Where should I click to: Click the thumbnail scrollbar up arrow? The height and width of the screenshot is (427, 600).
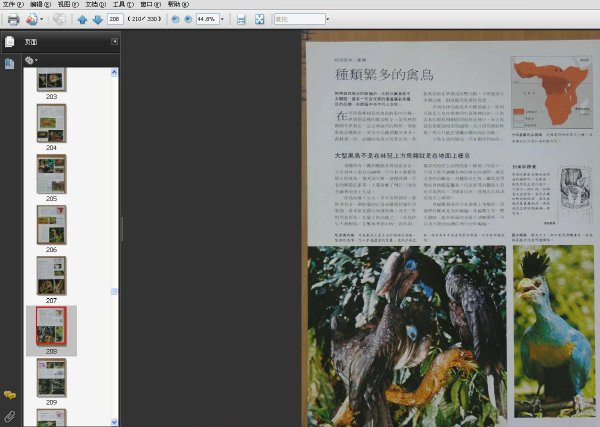(x=114, y=72)
